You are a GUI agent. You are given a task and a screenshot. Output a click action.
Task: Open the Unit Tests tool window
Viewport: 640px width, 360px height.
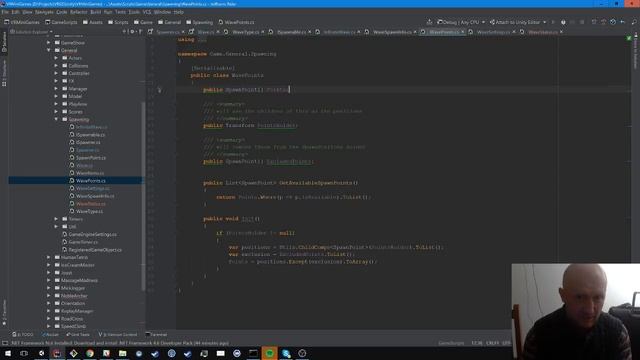pyautogui.click(x=78, y=334)
